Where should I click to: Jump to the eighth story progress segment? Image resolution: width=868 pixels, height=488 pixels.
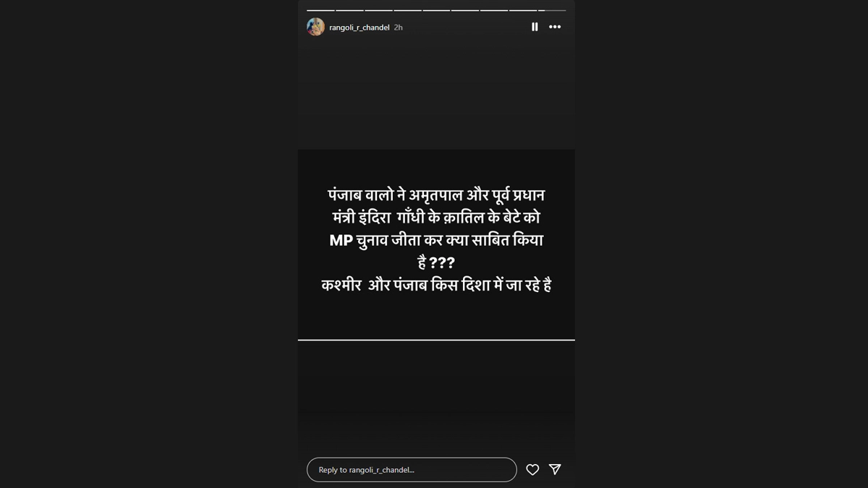[x=523, y=10]
